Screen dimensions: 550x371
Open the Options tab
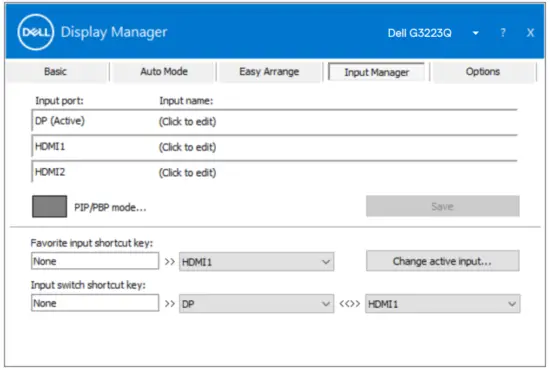click(483, 72)
